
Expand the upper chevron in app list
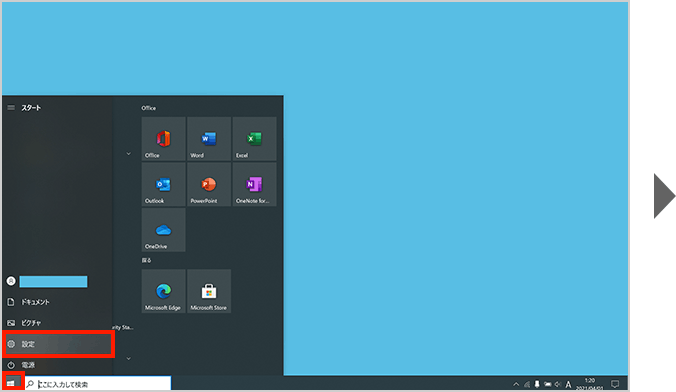point(128,154)
